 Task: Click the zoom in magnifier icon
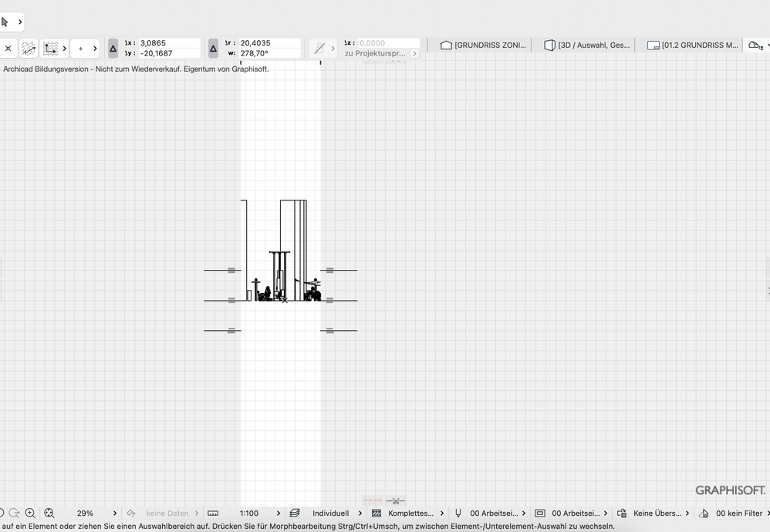click(x=30, y=513)
